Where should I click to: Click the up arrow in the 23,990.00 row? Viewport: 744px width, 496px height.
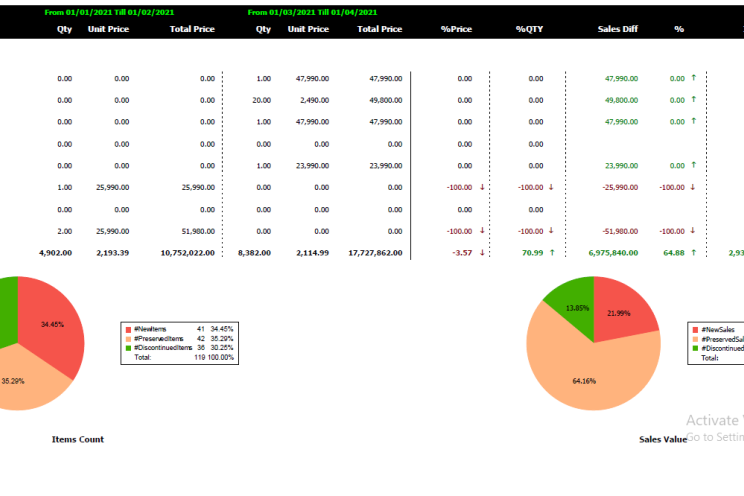693,165
